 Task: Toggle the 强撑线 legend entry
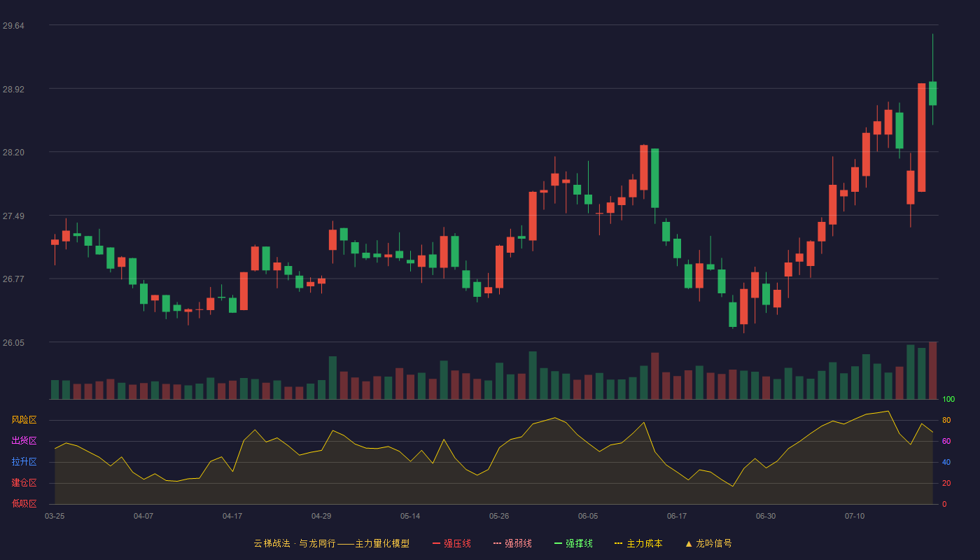pos(573,543)
